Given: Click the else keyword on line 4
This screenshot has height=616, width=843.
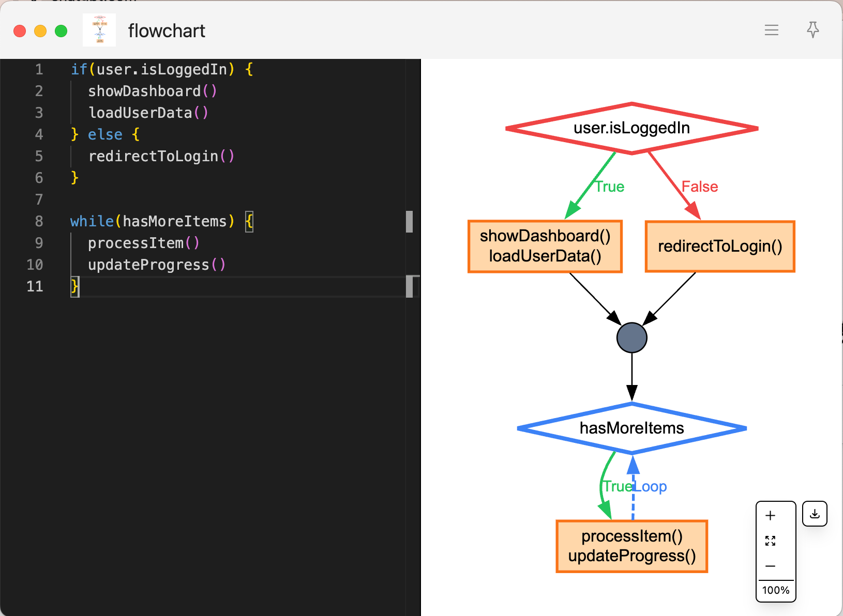Looking at the screenshot, I should 105,134.
